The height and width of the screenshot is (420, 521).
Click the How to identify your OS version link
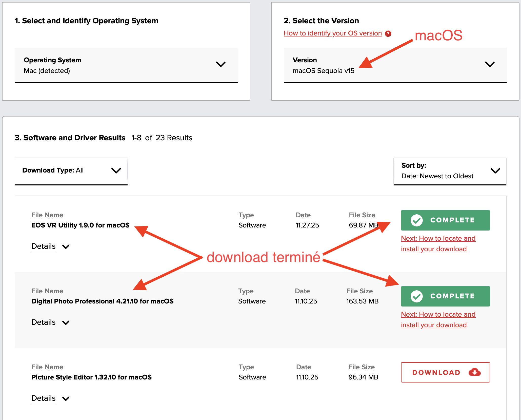point(332,33)
